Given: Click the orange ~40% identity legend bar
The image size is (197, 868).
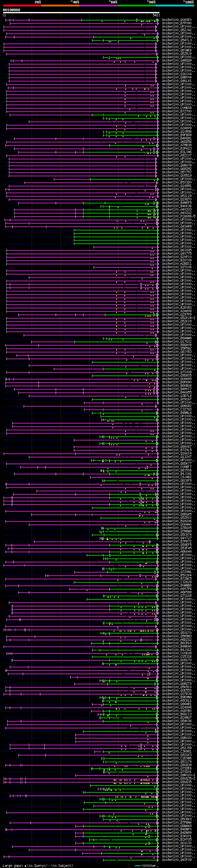Looking at the screenshot, I should [x=60, y=6].
